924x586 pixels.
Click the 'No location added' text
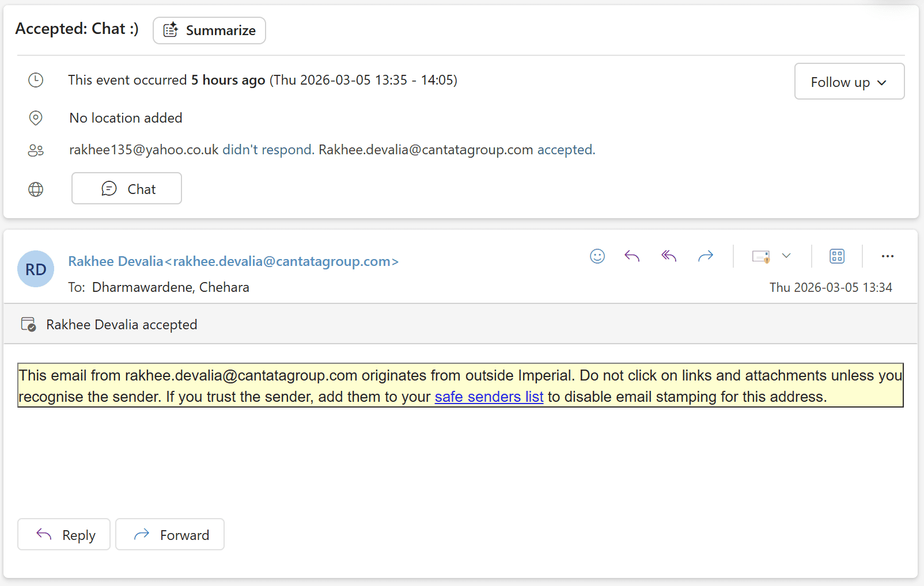pyautogui.click(x=126, y=118)
